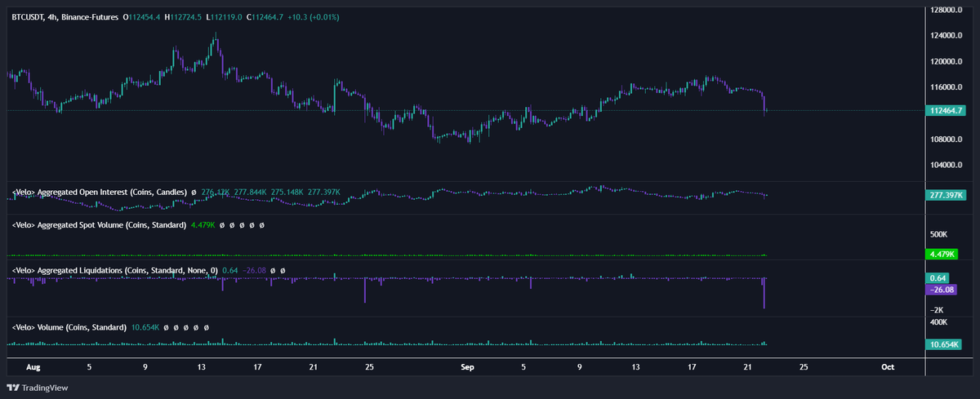Click the 10.654K value in the Volume legend
This screenshot has height=399, width=980.
pos(144,327)
